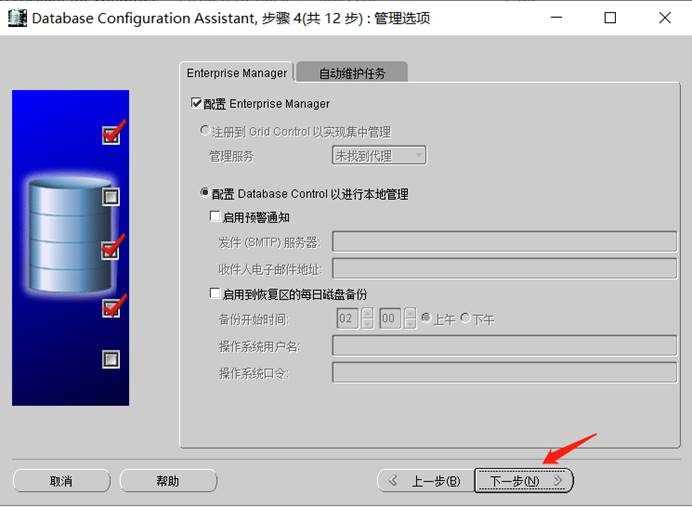Uncheck 配置 Enterprise Manager checkbox
This screenshot has width=692, height=507.
point(196,103)
